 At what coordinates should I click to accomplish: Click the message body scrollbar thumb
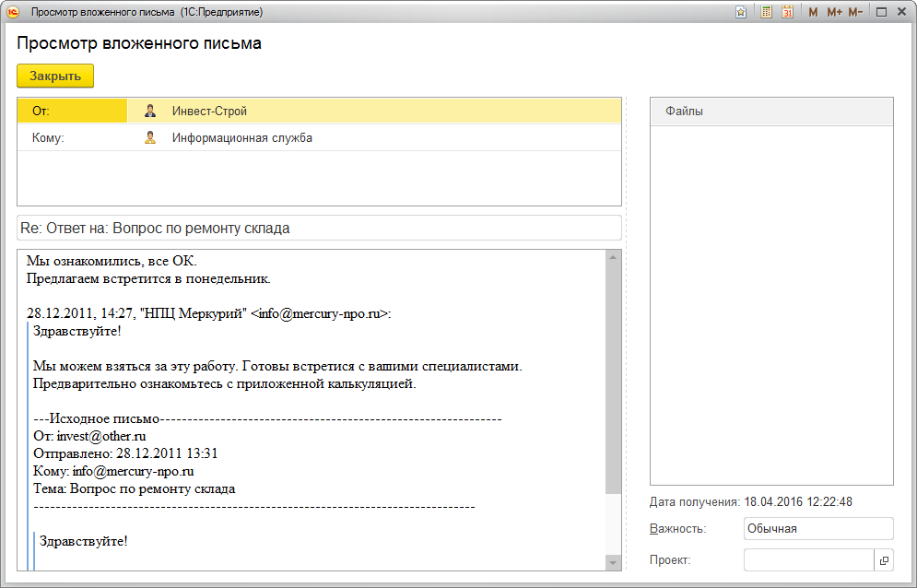[613, 378]
